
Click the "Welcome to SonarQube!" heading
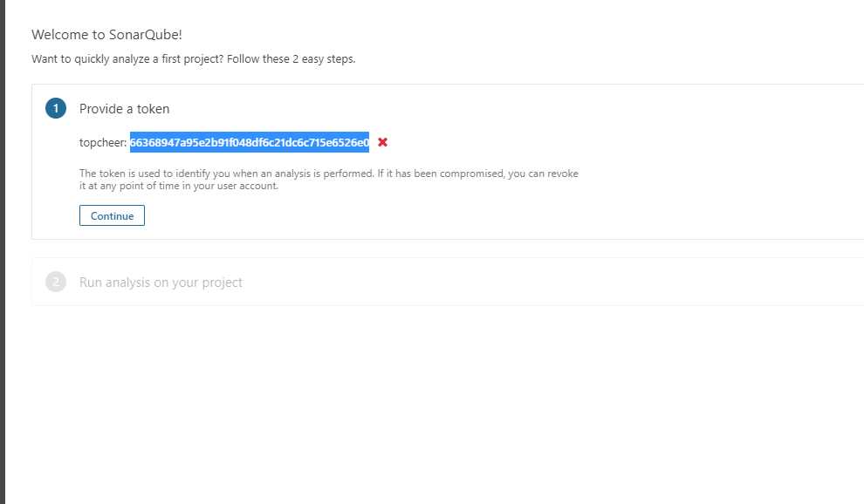point(106,35)
